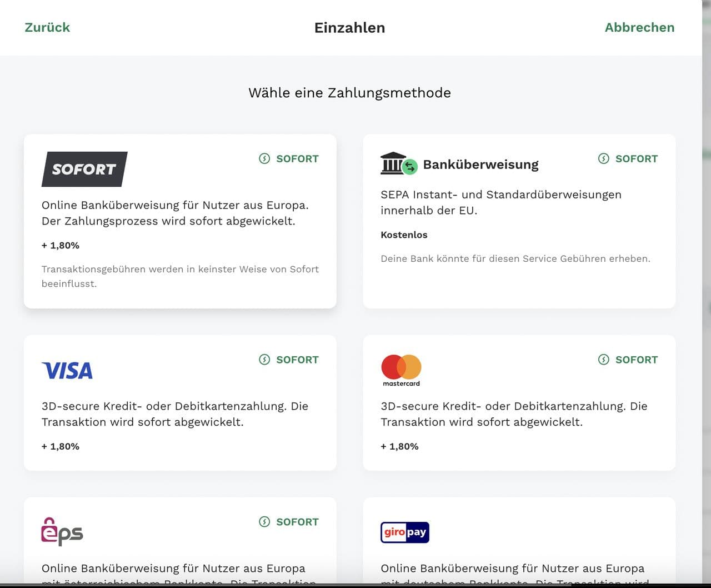Cancel the deposit via Abbrechen
This screenshot has height=588, width=711.
tap(639, 27)
